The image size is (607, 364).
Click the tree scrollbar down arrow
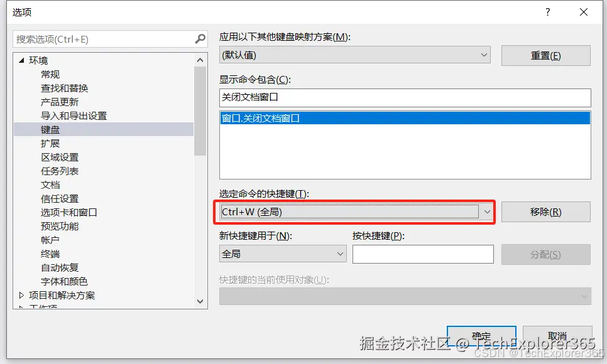(x=200, y=302)
